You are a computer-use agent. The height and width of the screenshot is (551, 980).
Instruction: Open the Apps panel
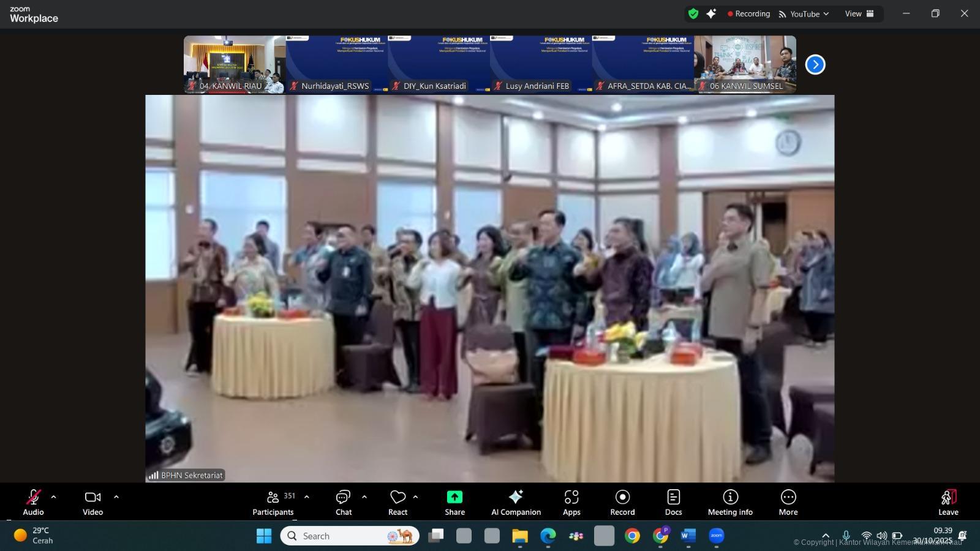coord(571,502)
